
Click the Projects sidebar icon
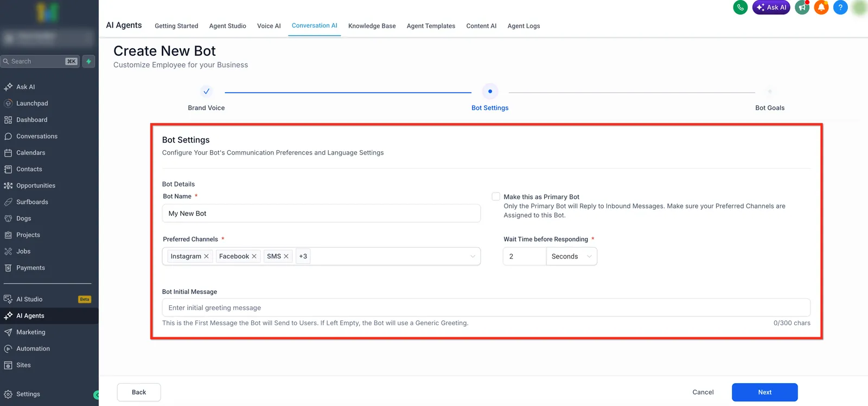8,235
